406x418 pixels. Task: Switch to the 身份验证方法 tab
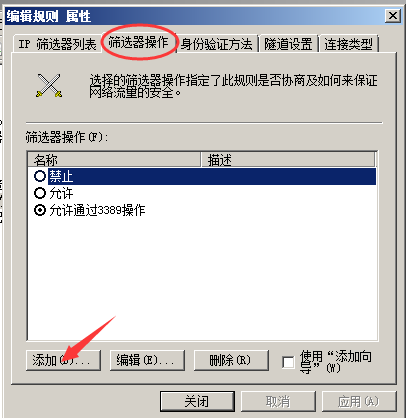[217, 44]
